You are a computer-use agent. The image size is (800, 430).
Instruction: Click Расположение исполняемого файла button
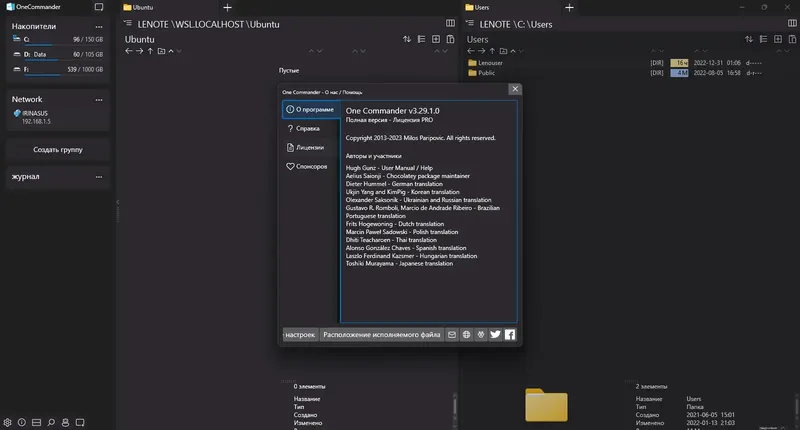pos(382,335)
